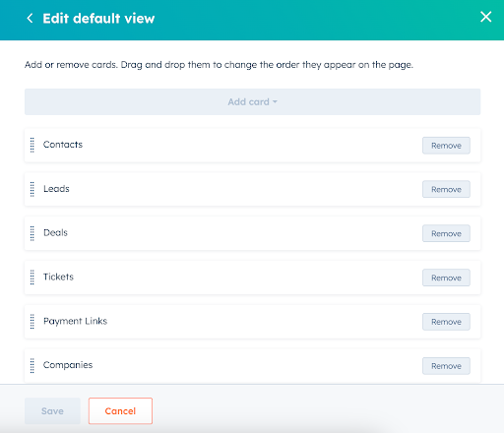
Task: Grab the Companies card drag handle
Action: coord(32,365)
